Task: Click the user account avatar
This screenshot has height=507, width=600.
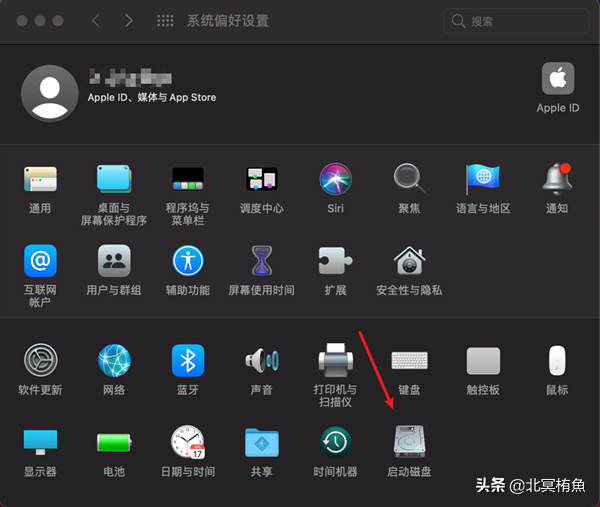Action: 50,93
